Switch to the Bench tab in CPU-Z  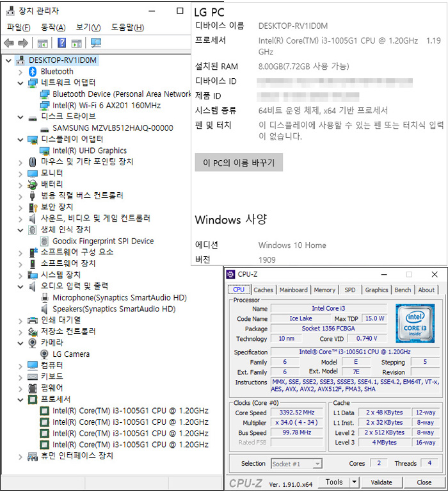[x=403, y=290]
